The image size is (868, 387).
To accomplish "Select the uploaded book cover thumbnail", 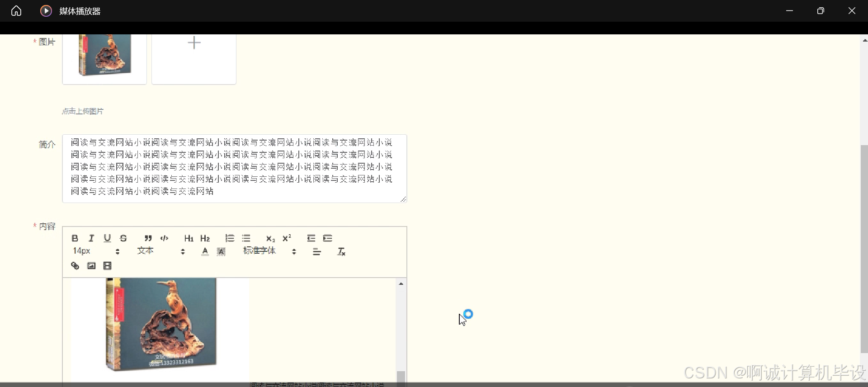I will pos(104,59).
